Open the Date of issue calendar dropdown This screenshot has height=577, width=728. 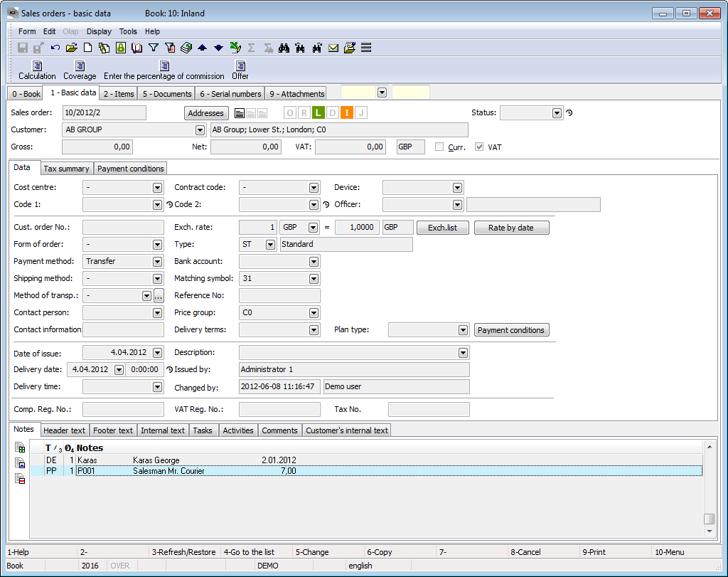(x=157, y=353)
